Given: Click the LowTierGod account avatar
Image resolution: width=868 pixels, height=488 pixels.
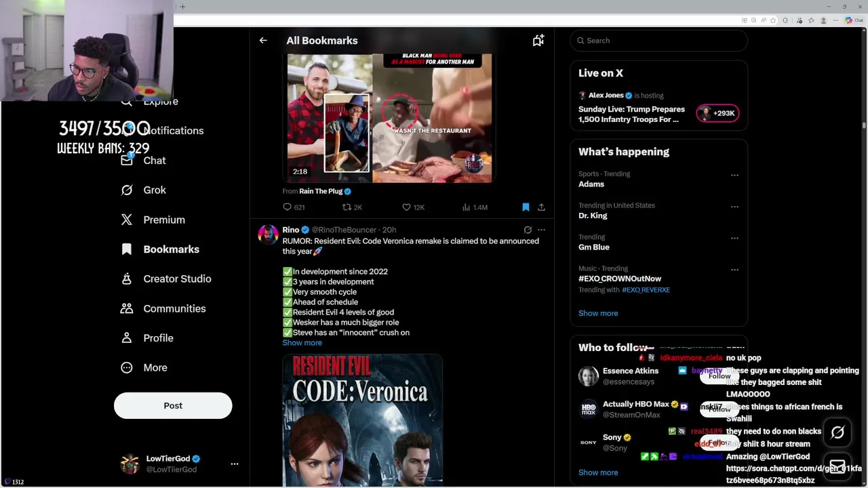Looking at the screenshot, I should coord(130,464).
